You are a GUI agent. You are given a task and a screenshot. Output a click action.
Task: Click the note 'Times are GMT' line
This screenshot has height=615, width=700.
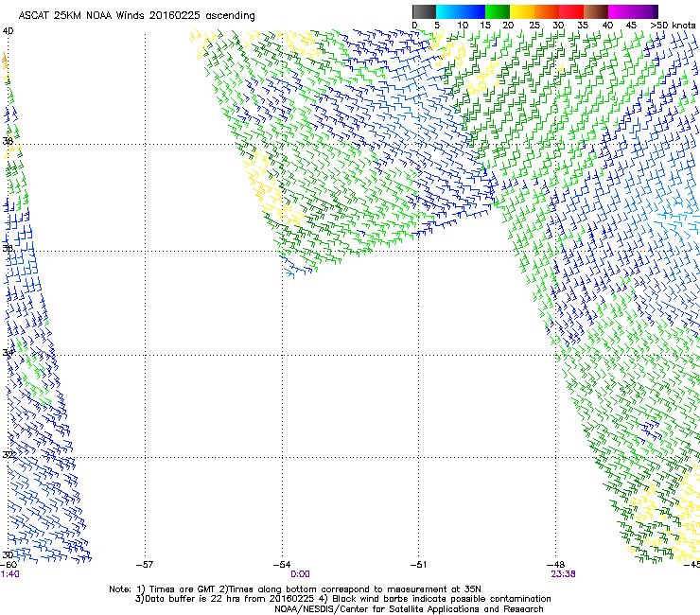click(x=295, y=589)
